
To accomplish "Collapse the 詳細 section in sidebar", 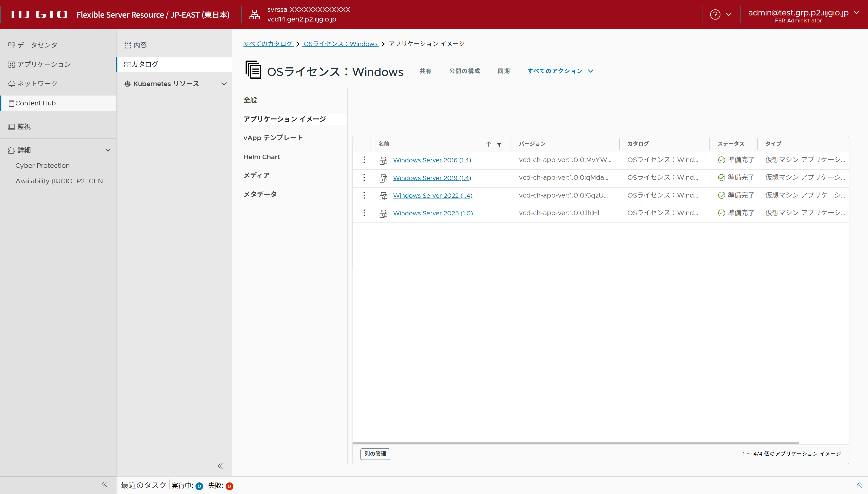I will click(x=108, y=150).
